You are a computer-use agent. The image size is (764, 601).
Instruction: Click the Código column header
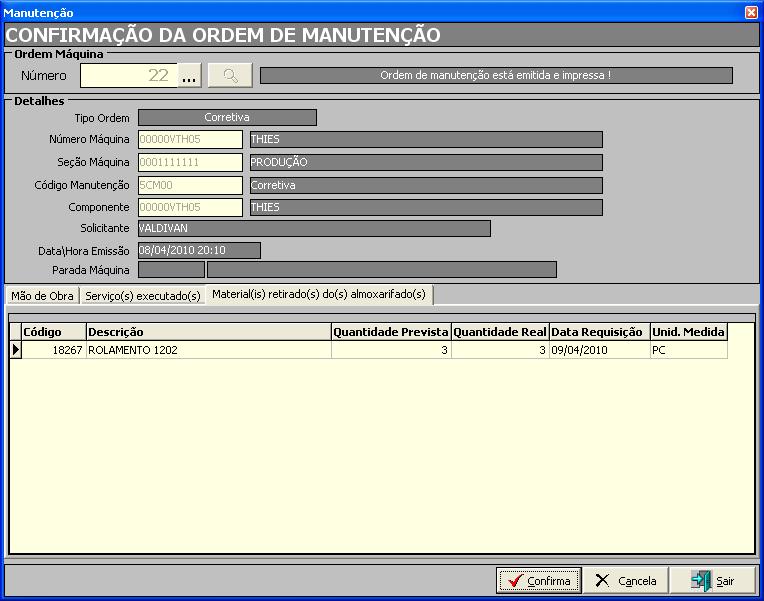(53, 332)
